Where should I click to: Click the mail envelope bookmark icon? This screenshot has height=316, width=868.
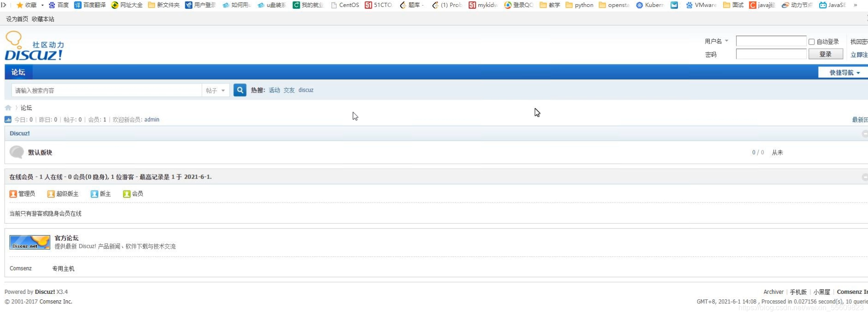(x=674, y=5)
